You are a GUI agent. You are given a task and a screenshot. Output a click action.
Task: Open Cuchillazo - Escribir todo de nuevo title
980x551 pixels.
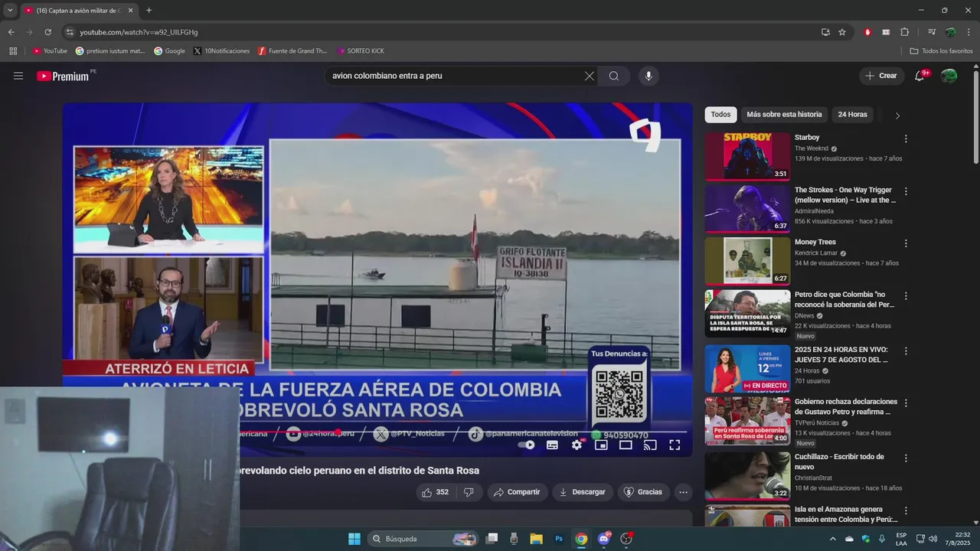point(839,461)
